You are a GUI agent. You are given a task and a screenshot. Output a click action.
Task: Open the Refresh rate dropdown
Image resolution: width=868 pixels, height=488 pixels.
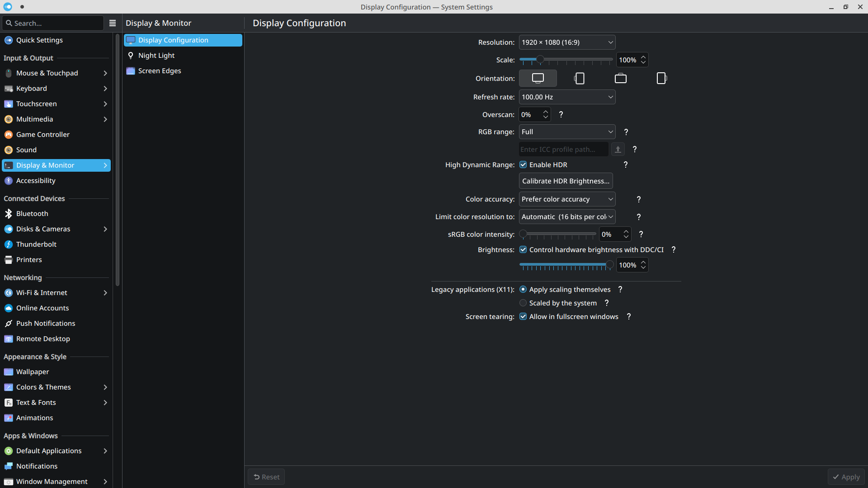[567, 97]
